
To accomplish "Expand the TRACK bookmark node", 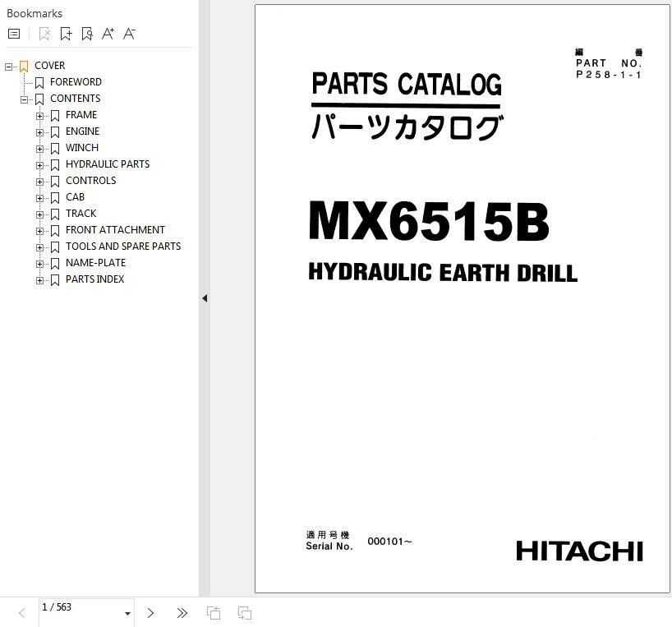I will coord(39,214).
